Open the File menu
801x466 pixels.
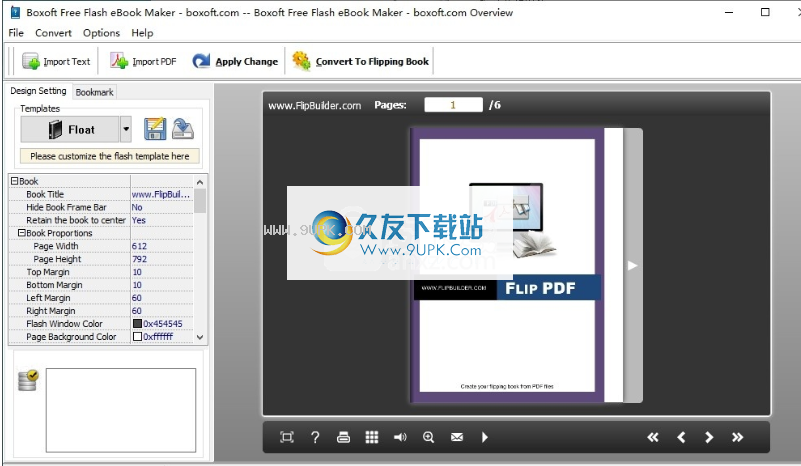(16, 33)
